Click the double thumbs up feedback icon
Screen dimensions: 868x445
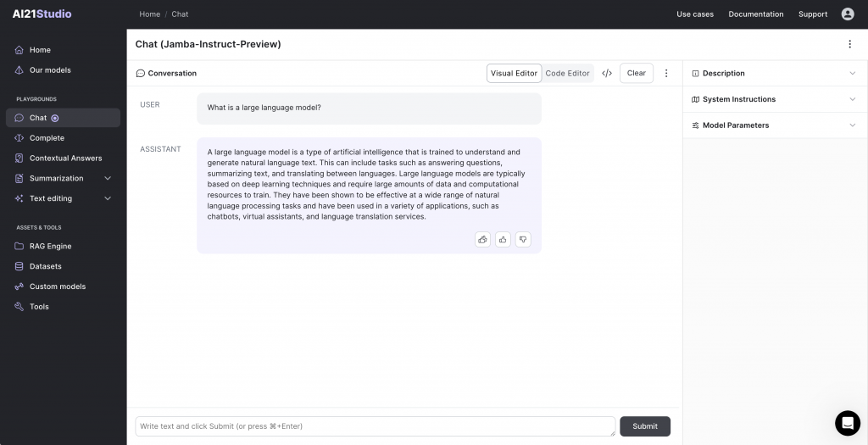point(482,240)
